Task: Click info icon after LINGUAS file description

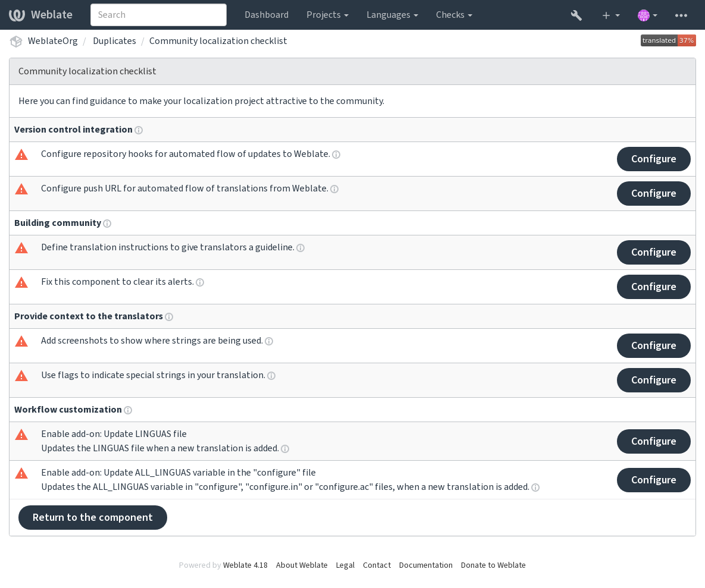Action: point(284,449)
